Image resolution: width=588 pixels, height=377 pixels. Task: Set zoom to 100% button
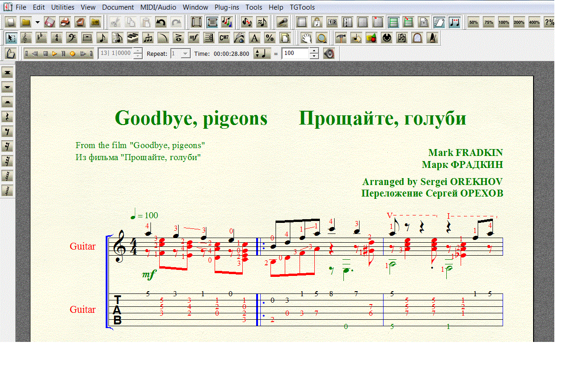click(x=504, y=22)
